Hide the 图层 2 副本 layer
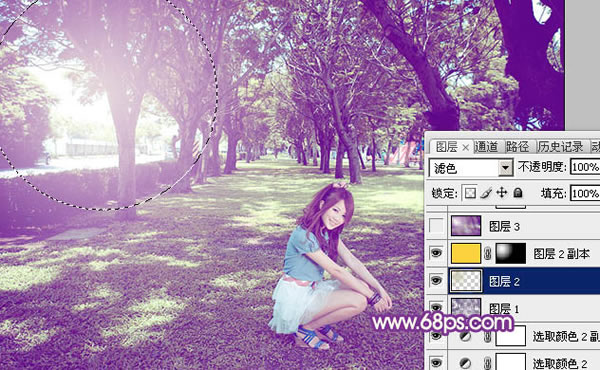 436,253
